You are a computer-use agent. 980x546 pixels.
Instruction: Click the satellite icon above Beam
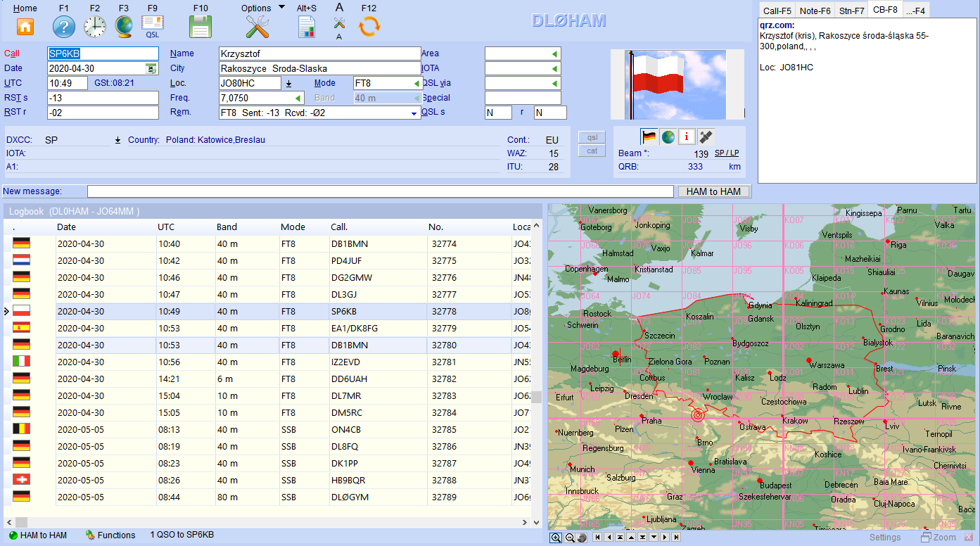[x=707, y=136]
